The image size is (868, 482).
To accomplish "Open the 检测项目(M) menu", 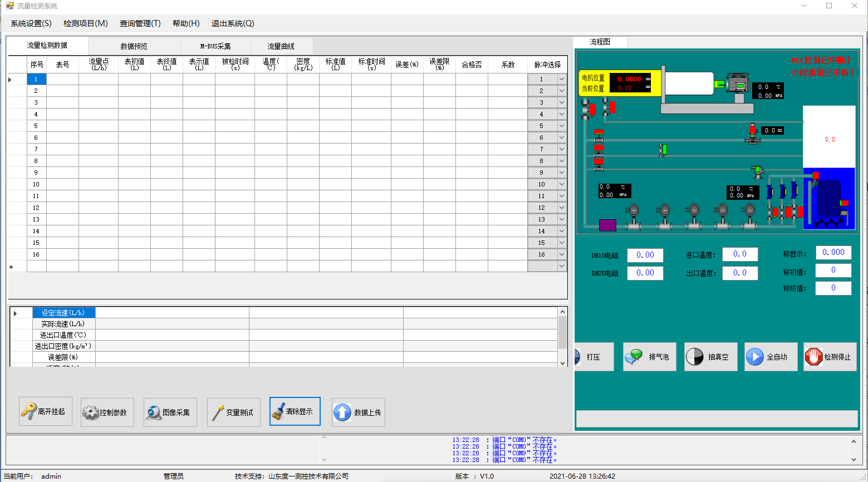I will click(x=86, y=23).
